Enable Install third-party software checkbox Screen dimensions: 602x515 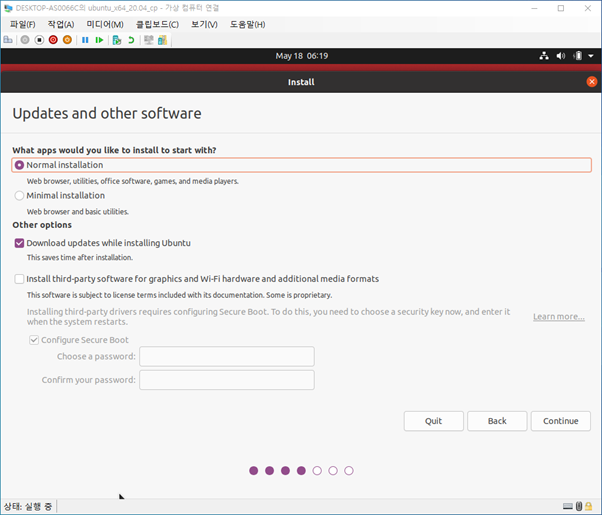pyautogui.click(x=19, y=279)
